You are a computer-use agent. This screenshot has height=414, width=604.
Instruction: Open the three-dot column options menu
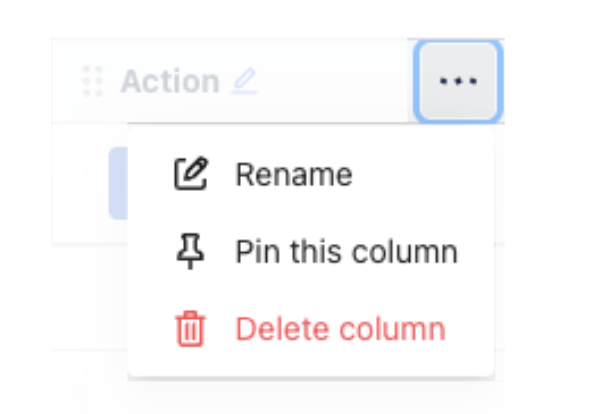point(458,81)
